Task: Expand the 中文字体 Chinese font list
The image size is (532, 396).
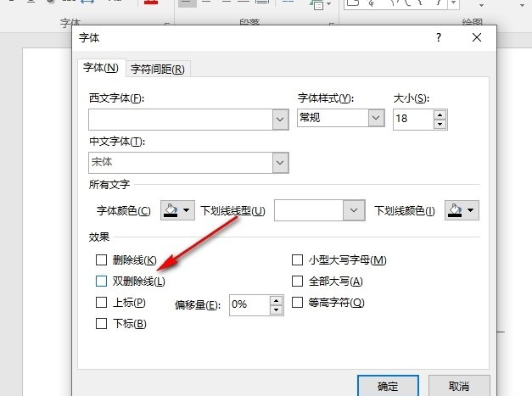Action: (280, 161)
